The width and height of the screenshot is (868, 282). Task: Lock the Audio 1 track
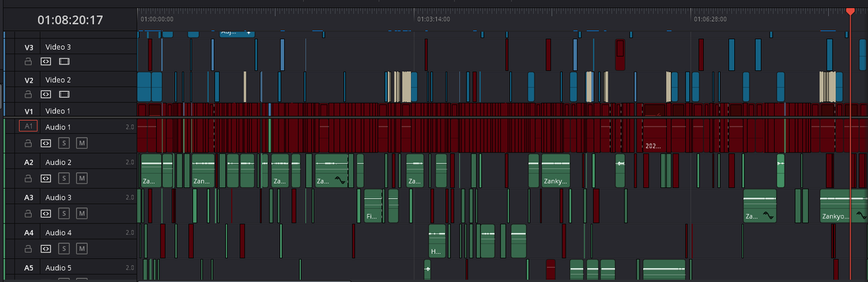click(x=29, y=142)
